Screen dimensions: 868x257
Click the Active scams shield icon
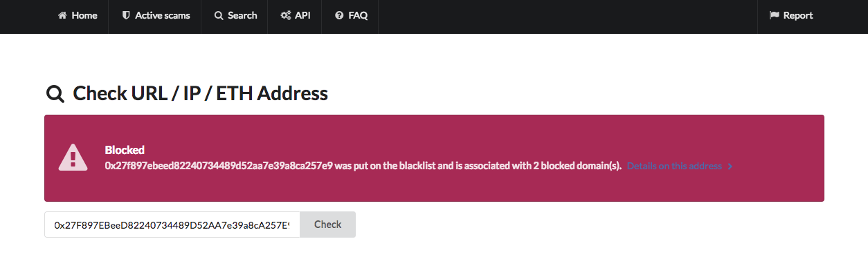[126, 15]
